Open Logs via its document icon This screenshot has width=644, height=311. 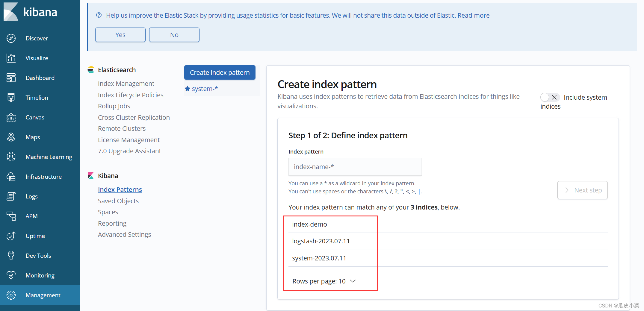11,196
